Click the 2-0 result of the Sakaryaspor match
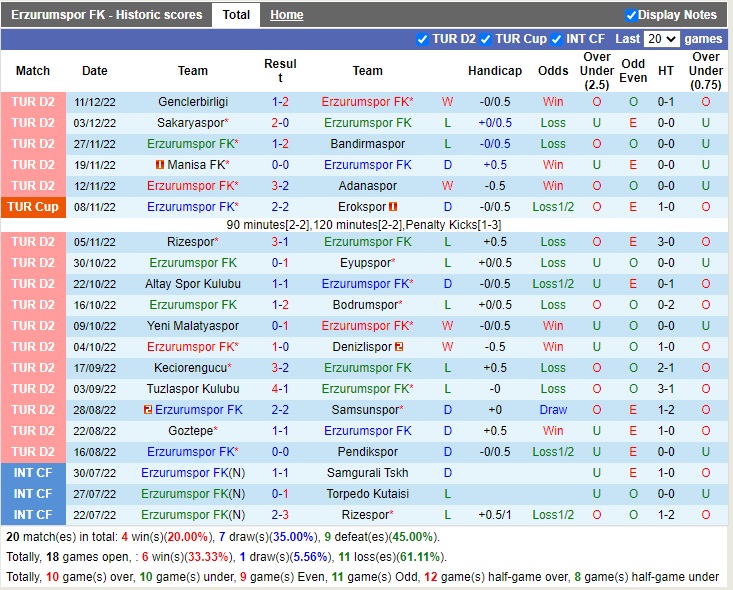Screen dimensions: 733x590 pos(280,123)
